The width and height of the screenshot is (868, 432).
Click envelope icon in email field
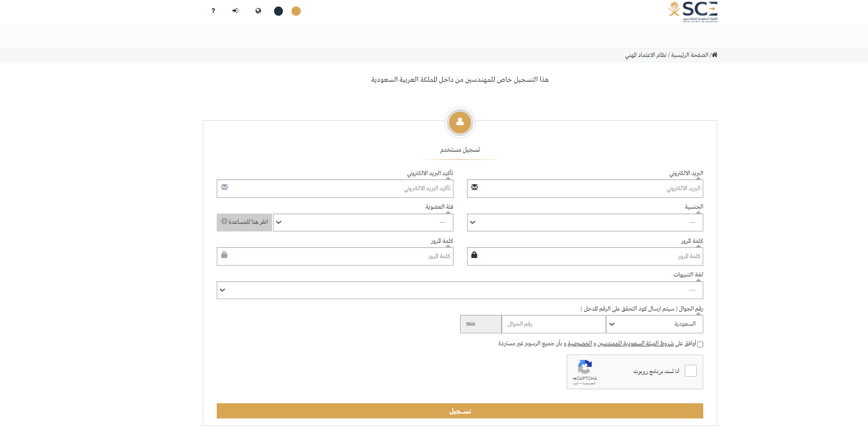tap(475, 187)
